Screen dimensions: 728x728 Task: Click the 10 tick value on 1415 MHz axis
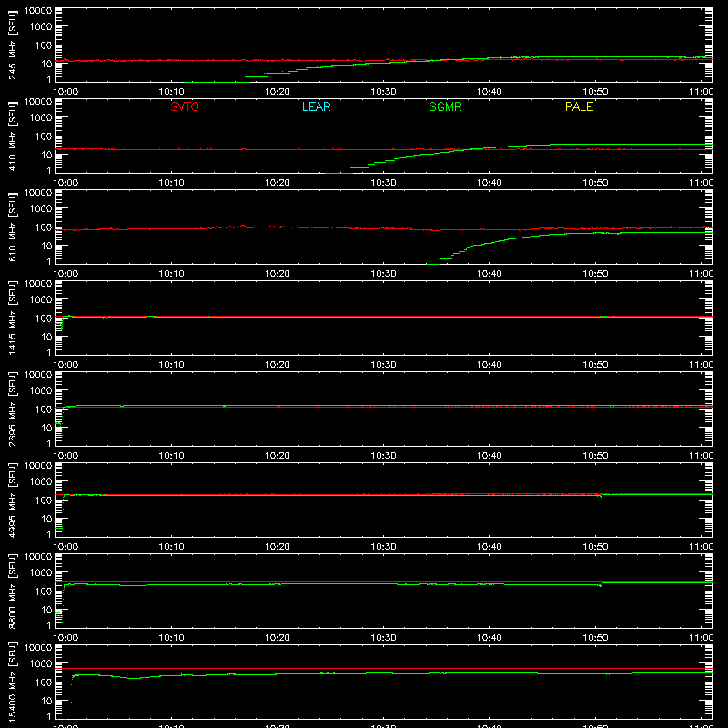click(46, 337)
